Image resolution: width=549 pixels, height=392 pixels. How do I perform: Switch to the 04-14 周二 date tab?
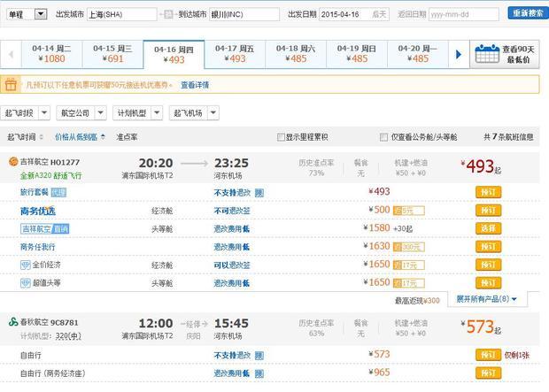[x=52, y=54]
